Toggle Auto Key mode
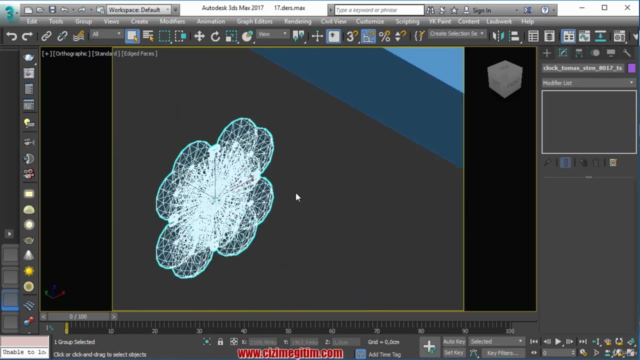This screenshot has height=360, width=640. click(x=454, y=342)
